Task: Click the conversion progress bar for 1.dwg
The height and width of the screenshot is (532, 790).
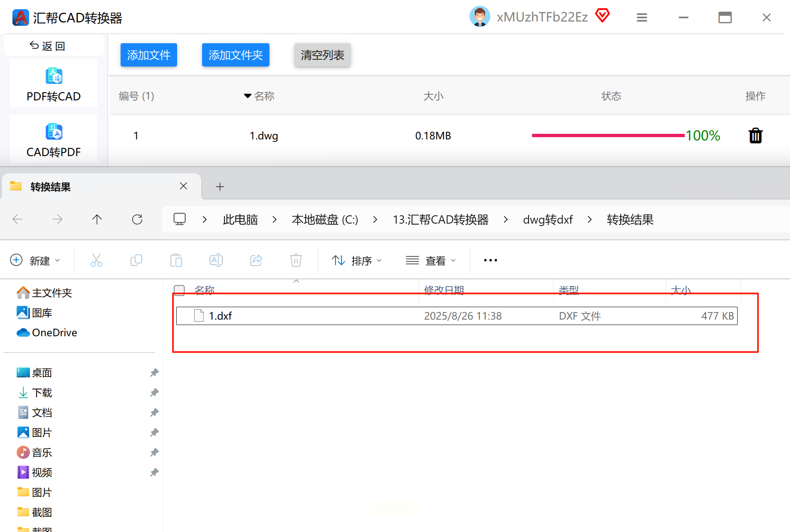Action: click(608, 135)
